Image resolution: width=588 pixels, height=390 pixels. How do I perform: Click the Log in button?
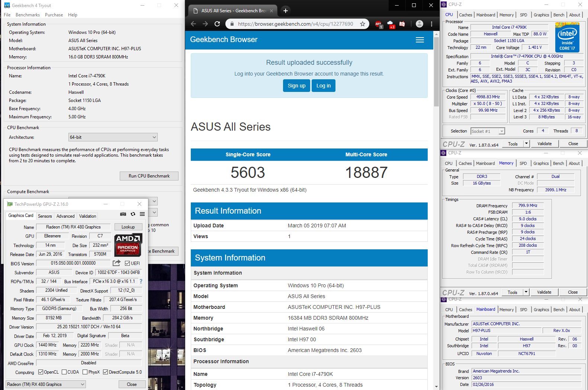[x=324, y=86]
